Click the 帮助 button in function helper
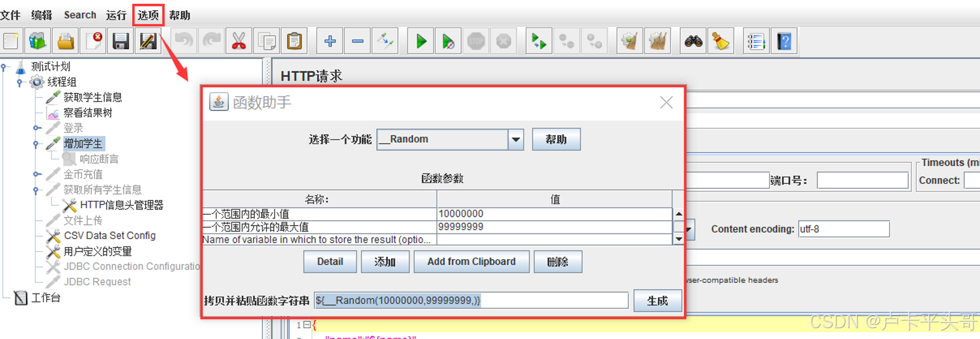 [556, 139]
